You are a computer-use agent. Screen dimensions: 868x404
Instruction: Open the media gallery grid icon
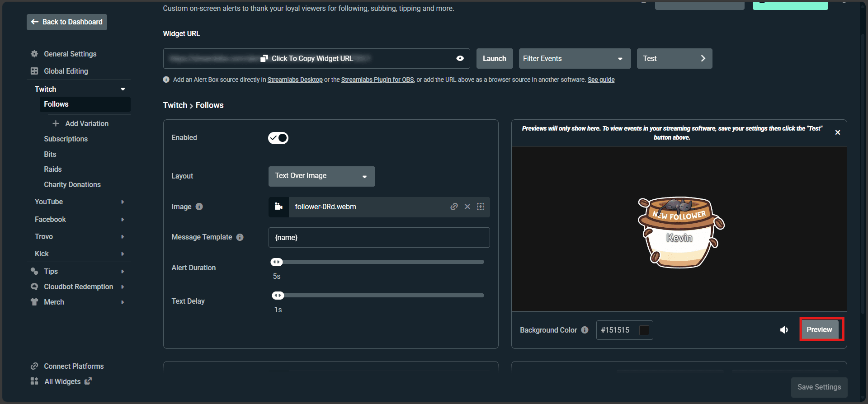click(x=481, y=207)
